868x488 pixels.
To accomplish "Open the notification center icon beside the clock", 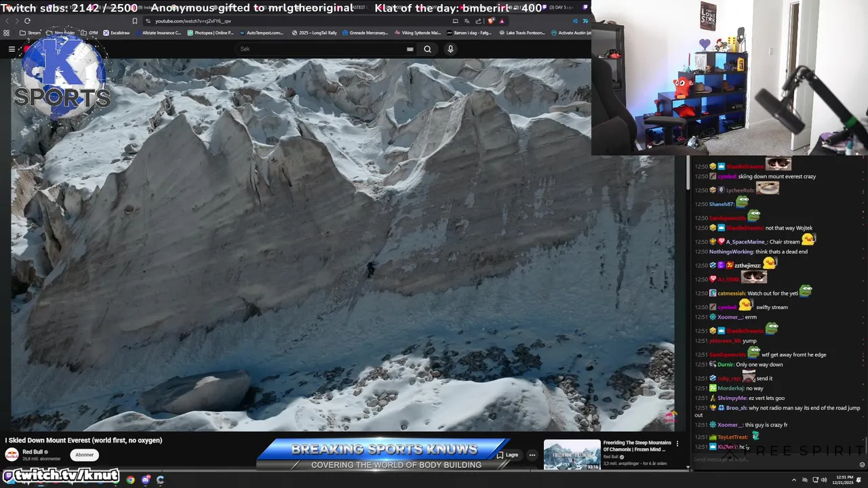I will tap(859, 480).
